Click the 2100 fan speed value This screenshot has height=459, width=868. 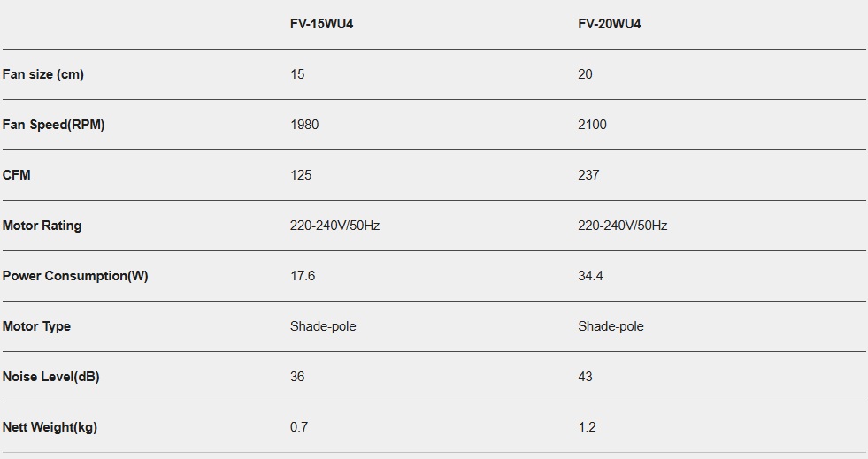(x=593, y=125)
